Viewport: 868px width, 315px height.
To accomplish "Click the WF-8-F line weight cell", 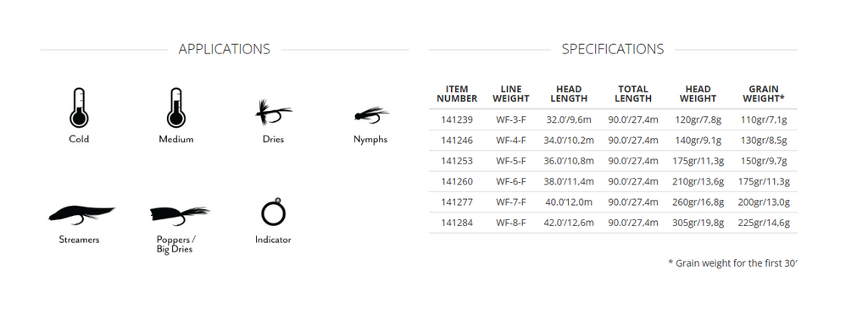I will [511, 223].
